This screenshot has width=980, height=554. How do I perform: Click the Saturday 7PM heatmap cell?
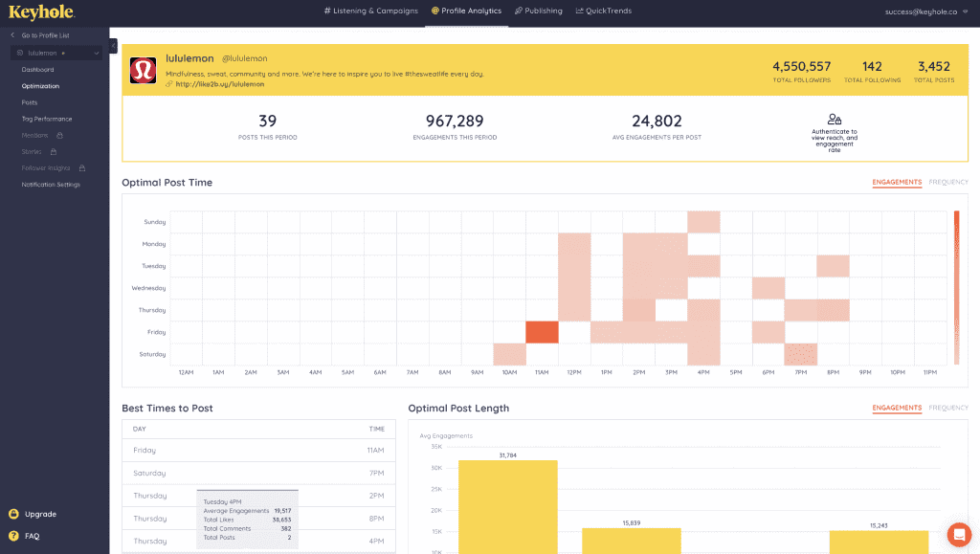click(x=801, y=354)
